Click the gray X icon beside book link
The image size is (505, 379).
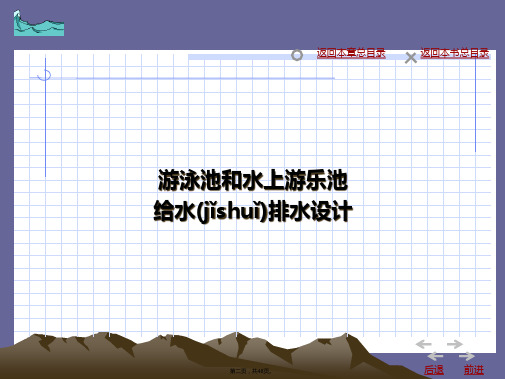411,58
